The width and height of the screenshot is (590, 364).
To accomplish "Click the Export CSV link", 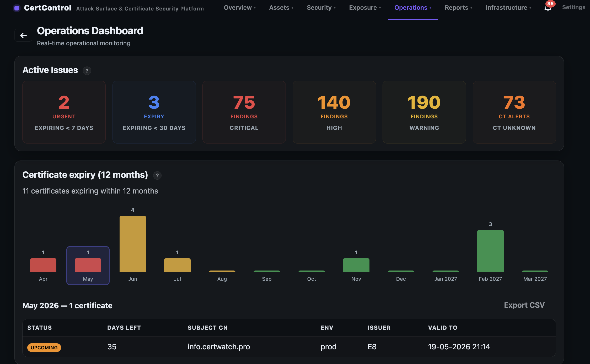I will point(524,305).
